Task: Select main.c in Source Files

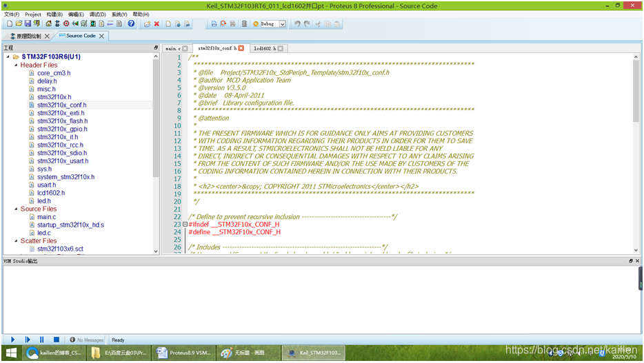Action: click(x=46, y=217)
